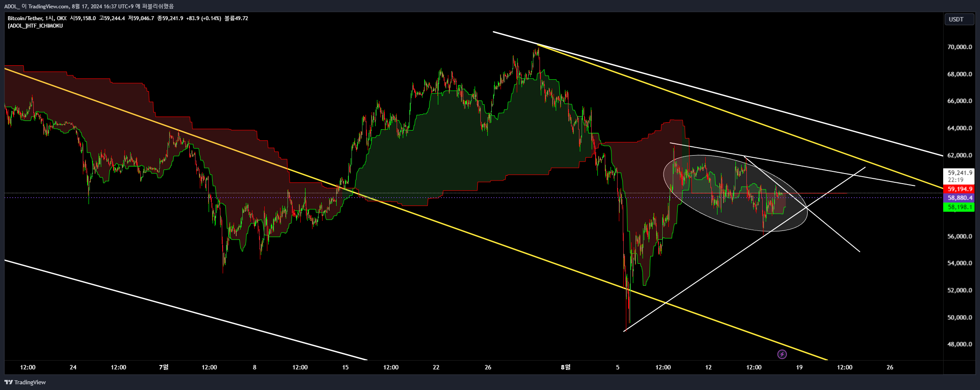Click the 59,241.9 current price label
The image size is (980, 390).
pyautogui.click(x=960, y=173)
